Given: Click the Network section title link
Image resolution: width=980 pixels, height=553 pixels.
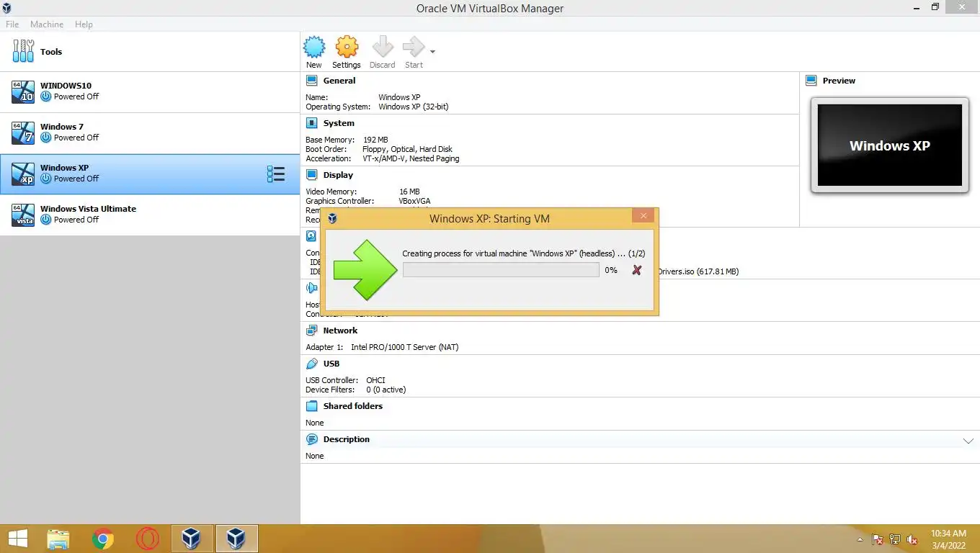Looking at the screenshot, I should 340,331.
